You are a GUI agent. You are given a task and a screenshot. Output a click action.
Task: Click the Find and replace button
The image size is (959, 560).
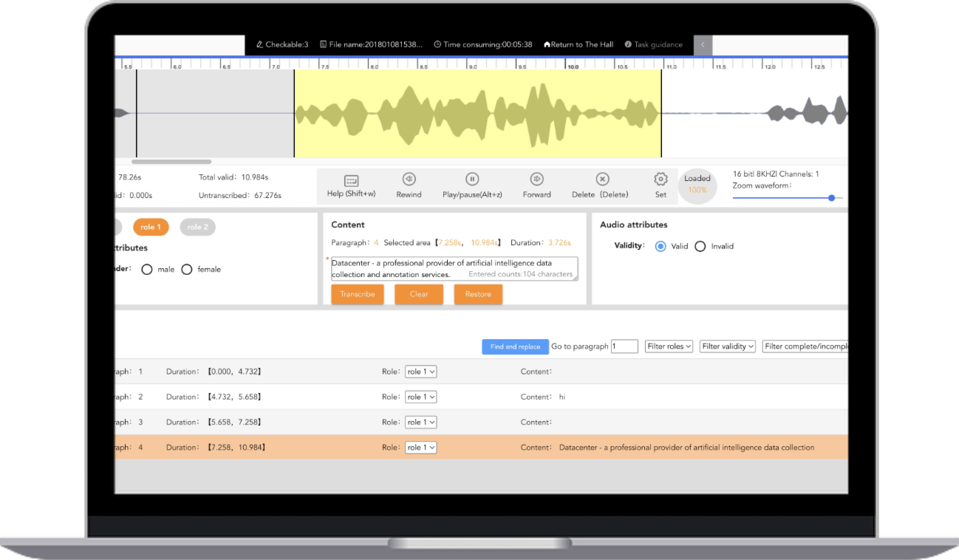[515, 346]
